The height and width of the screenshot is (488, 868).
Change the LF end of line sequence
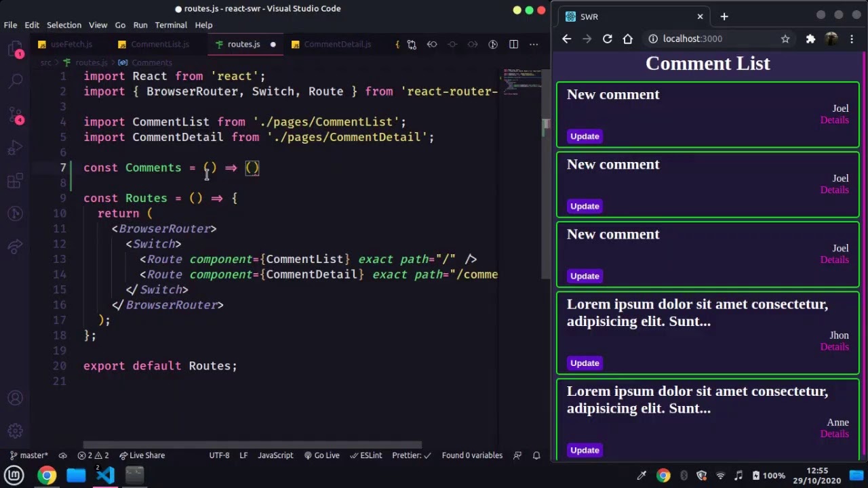pyautogui.click(x=243, y=455)
